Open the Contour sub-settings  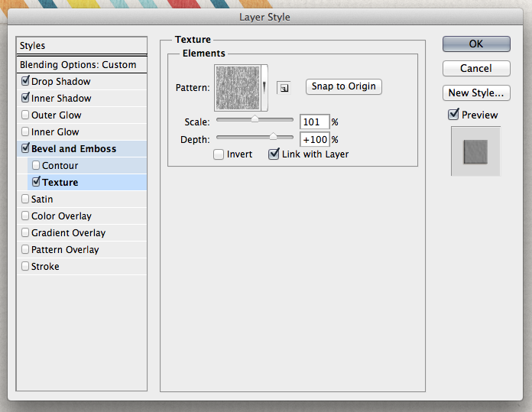point(87,166)
